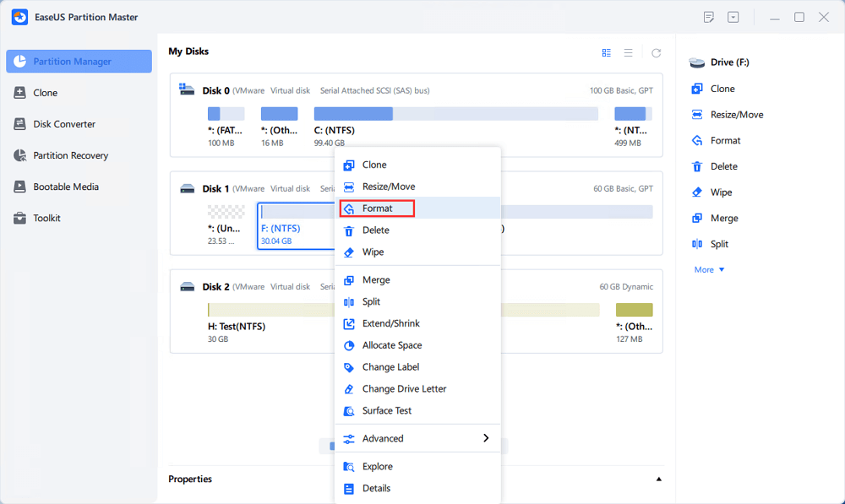Open Partition Recovery from sidebar
Viewport: 845px width, 504px height.
point(70,155)
